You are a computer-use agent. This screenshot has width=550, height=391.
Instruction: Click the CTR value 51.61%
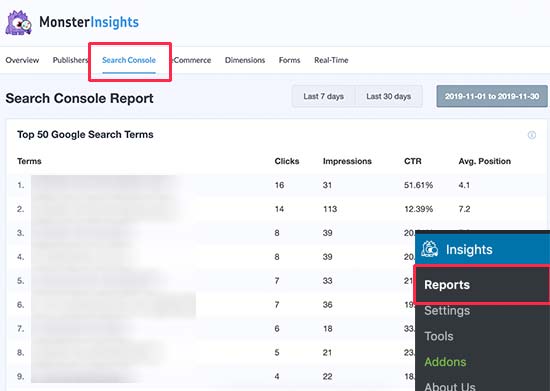tap(418, 185)
